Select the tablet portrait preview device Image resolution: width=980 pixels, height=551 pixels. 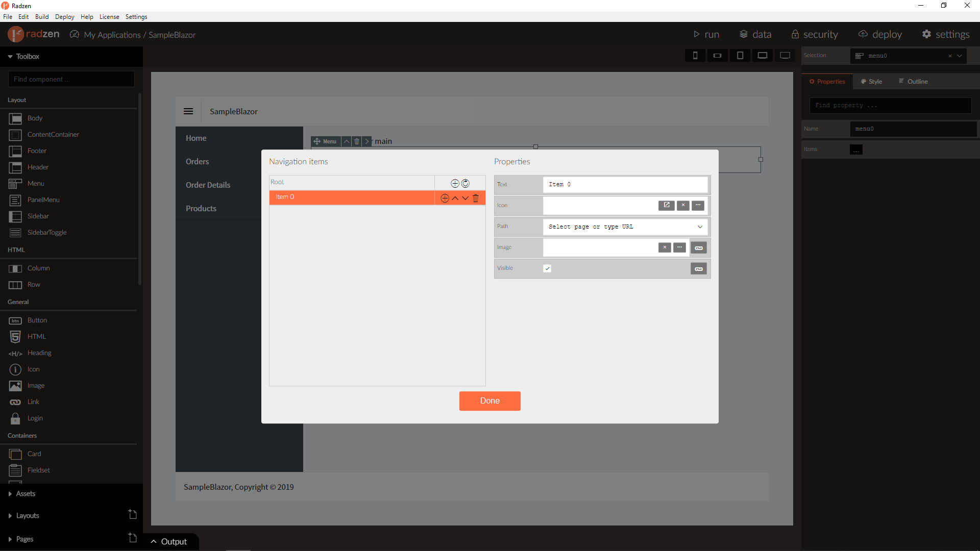pos(740,56)
